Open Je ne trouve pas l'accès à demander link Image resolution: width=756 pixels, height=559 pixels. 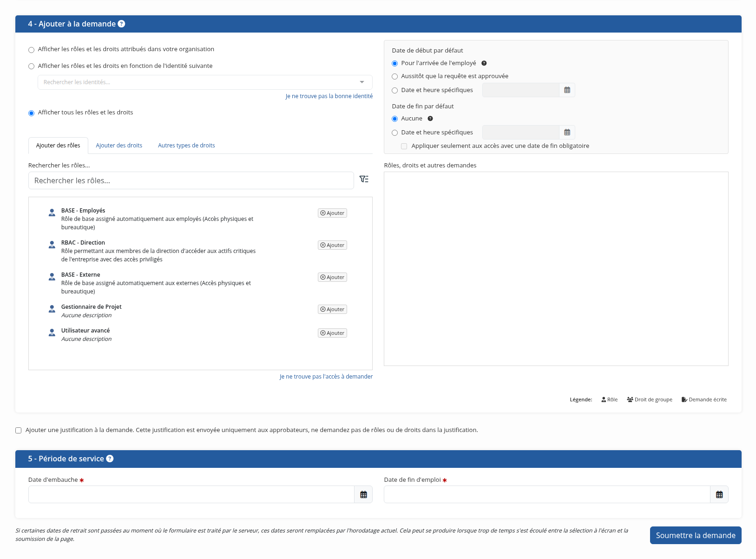point(326,377)
